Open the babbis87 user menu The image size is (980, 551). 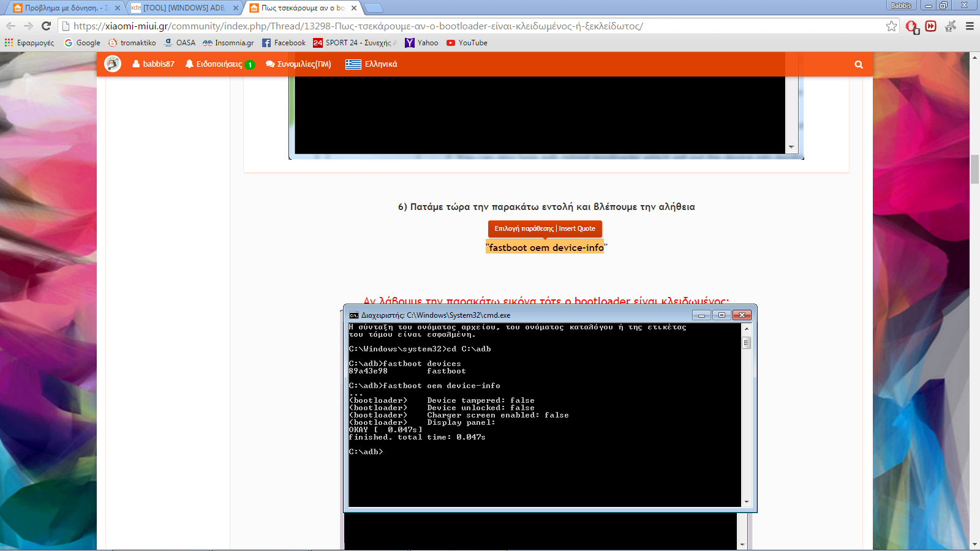click(153, 64)
